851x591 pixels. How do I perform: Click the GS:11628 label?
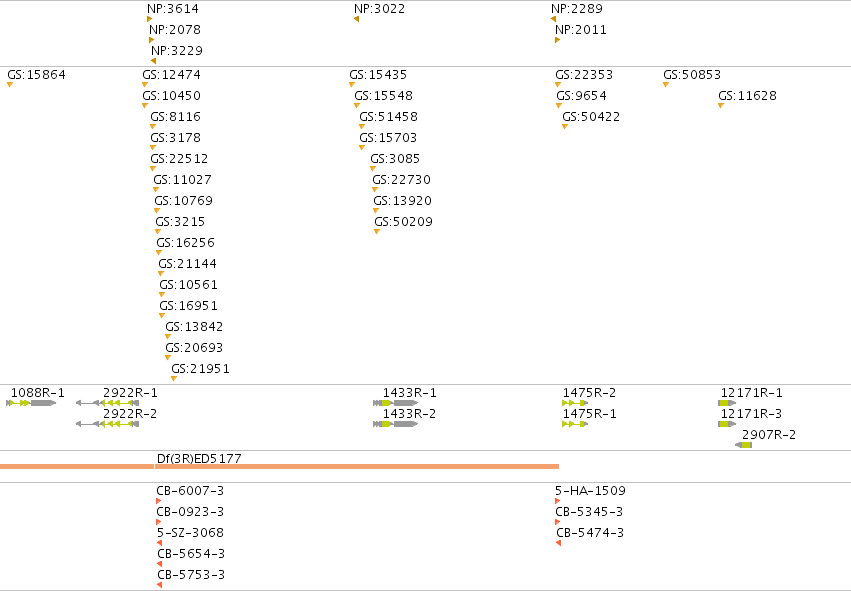747,96
